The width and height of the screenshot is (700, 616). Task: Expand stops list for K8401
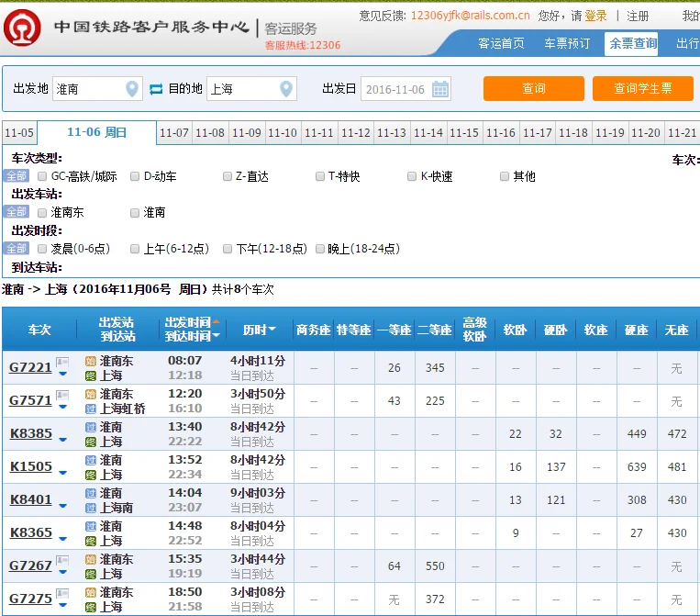pos(63,506)
